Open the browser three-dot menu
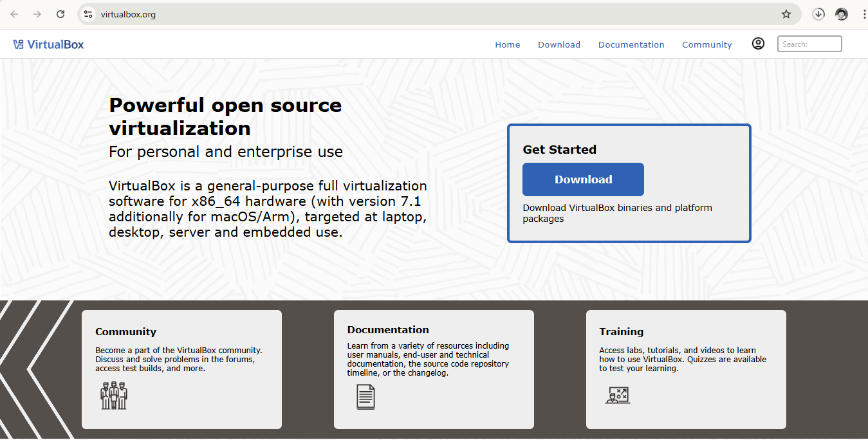This screenshot has width=868, height=440. [863, 14]
